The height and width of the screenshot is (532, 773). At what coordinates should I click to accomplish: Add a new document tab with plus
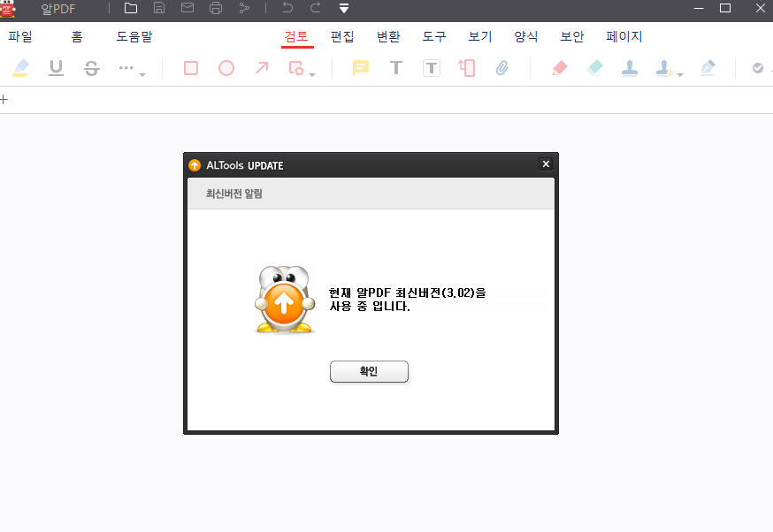4,100
